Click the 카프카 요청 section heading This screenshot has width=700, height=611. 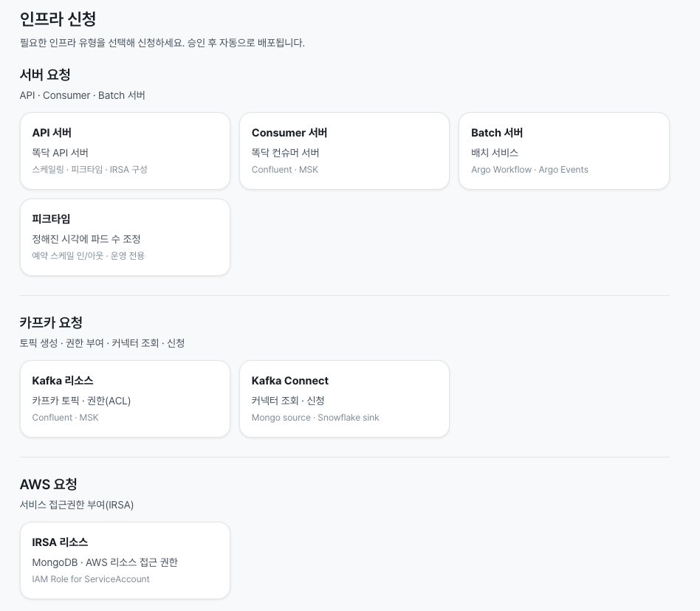tap(51, 322)
